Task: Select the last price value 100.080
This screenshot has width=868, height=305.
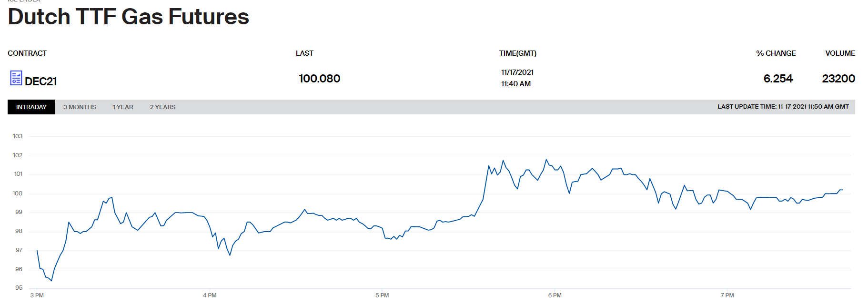Action: (x=319, y=79)
